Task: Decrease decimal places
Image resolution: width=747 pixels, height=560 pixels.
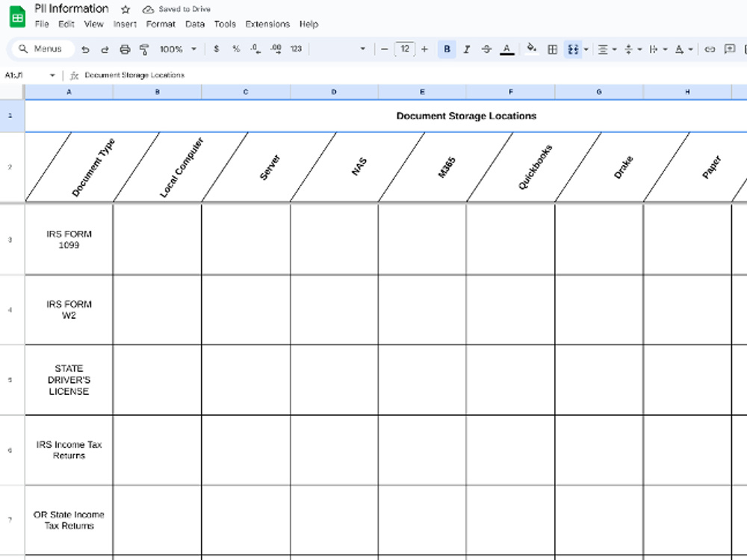Action: coord(255,49)
